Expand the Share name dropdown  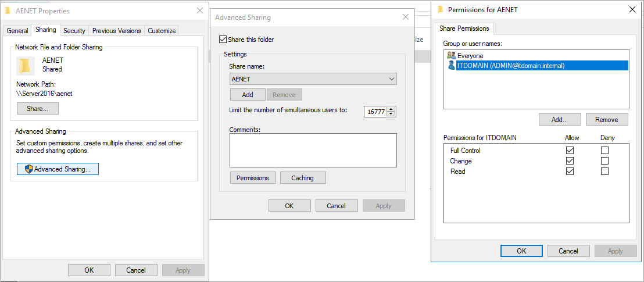click(392, 78)
